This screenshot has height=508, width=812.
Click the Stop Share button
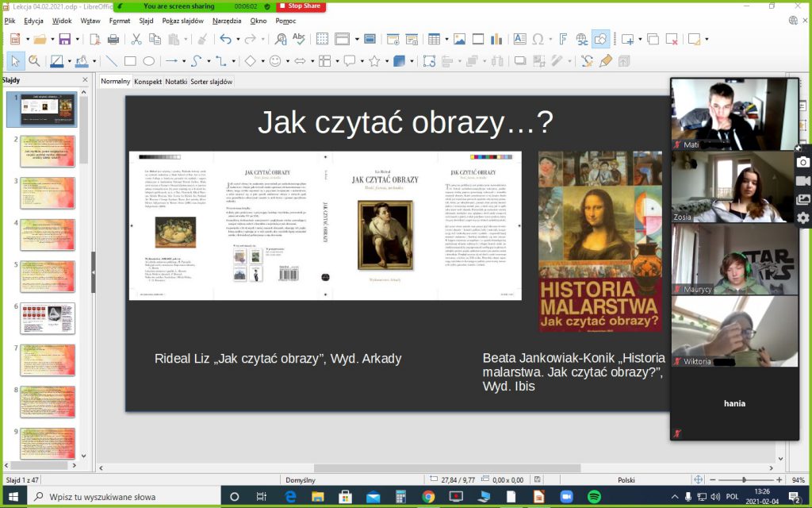300,6
